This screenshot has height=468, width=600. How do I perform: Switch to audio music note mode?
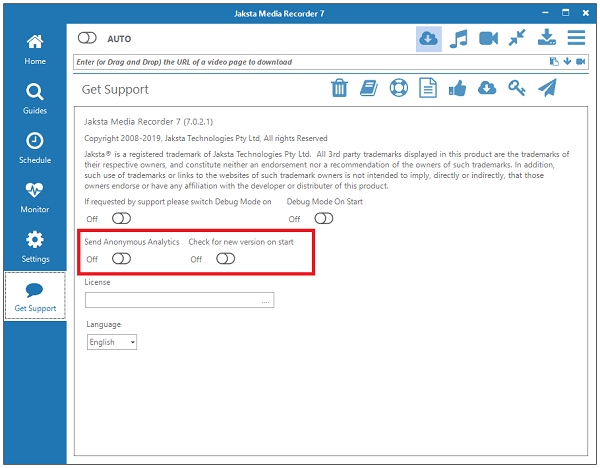[458, 39]
